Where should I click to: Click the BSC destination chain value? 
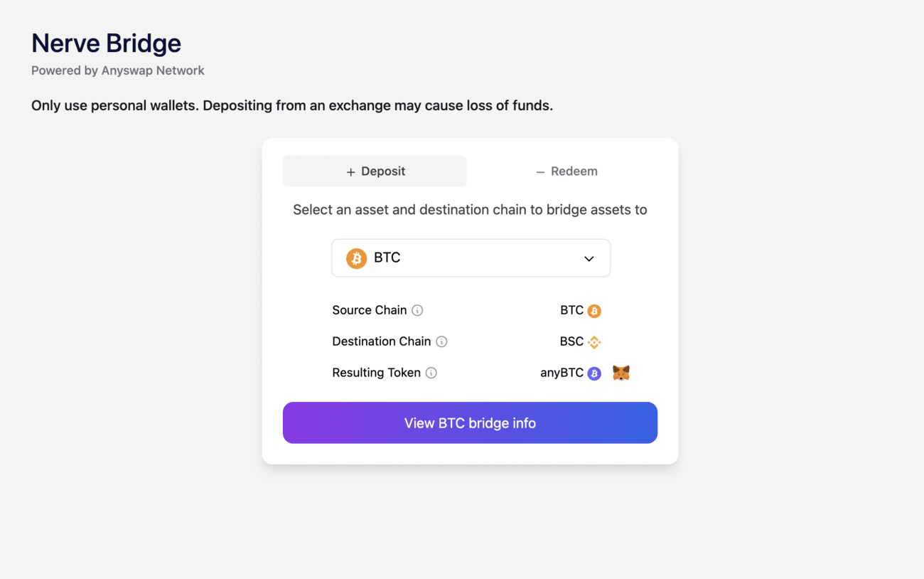571,341
